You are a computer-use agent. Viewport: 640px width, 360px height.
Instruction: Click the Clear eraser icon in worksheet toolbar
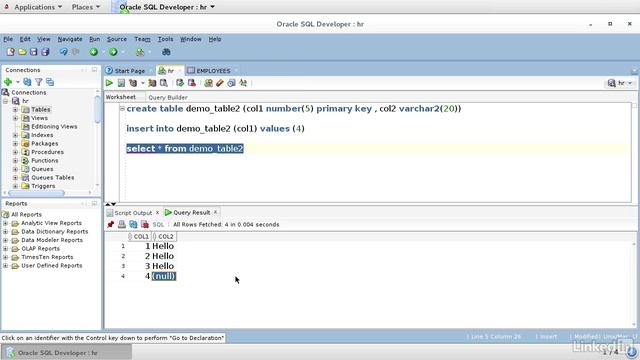click(x=220, y=83)
